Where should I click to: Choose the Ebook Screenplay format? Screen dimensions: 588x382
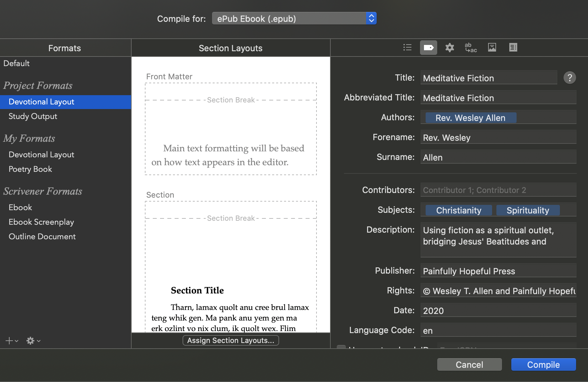(41, 222)
